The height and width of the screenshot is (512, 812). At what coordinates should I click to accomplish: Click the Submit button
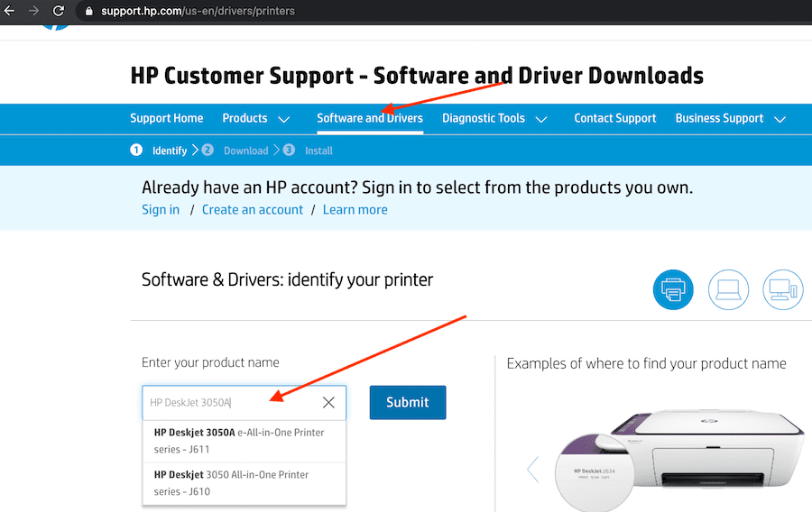point(408,402)
